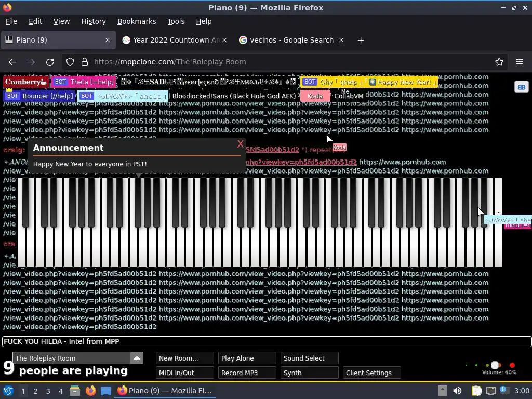Screen dimensions: 532x399
Task: Click the Play Alone button
Action: coord(247,358)
